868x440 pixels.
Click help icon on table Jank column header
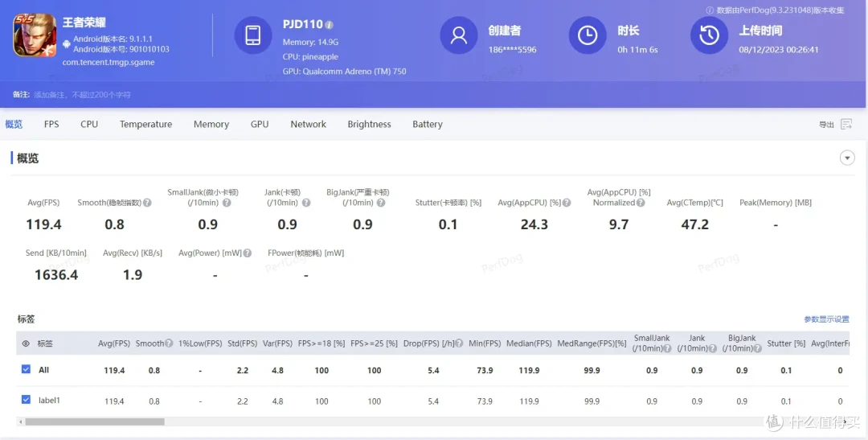(712, 348)
